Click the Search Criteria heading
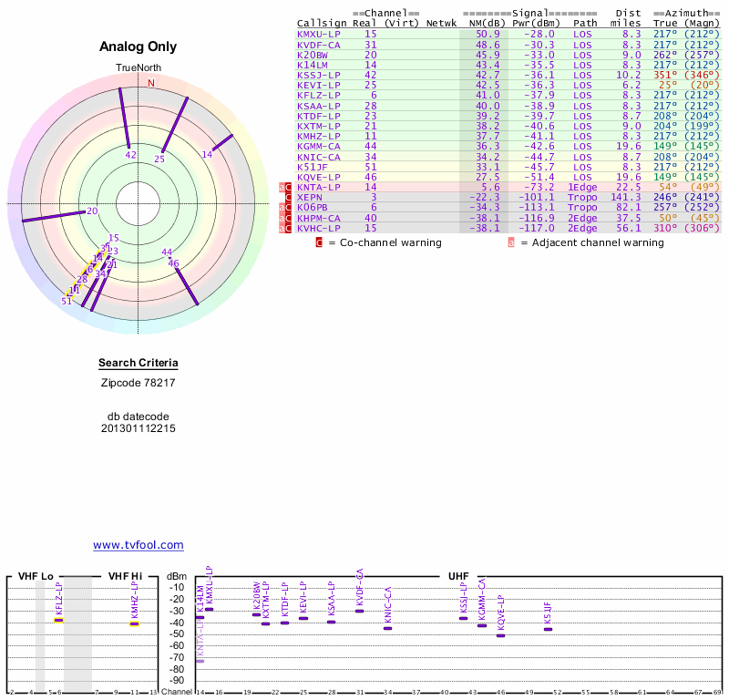729x700 pixels. click(138, 364)
